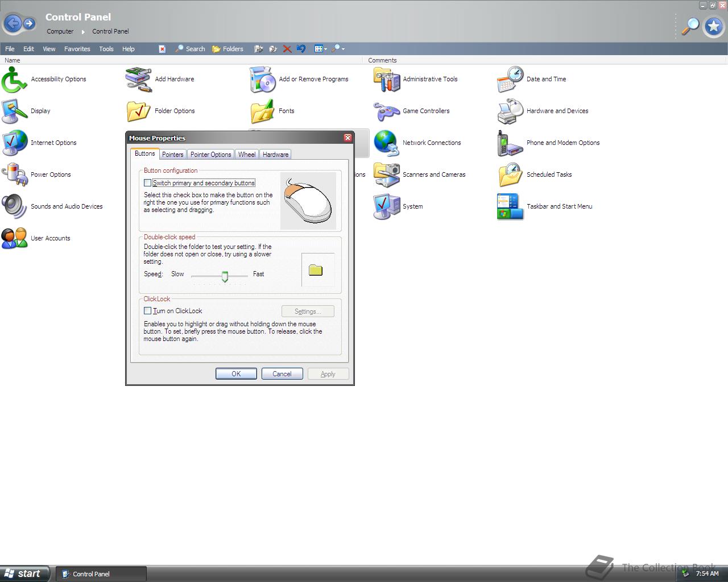Click the system tray icon beside the clock
Image resolution: width=728 pixels, height=582 pixels.
(x=686, y=573)
